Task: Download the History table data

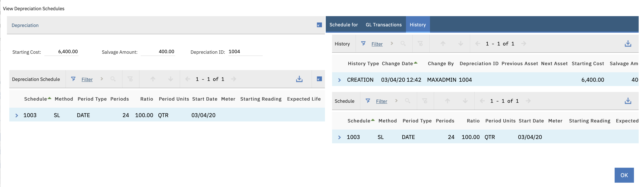Action: point(628,44)
